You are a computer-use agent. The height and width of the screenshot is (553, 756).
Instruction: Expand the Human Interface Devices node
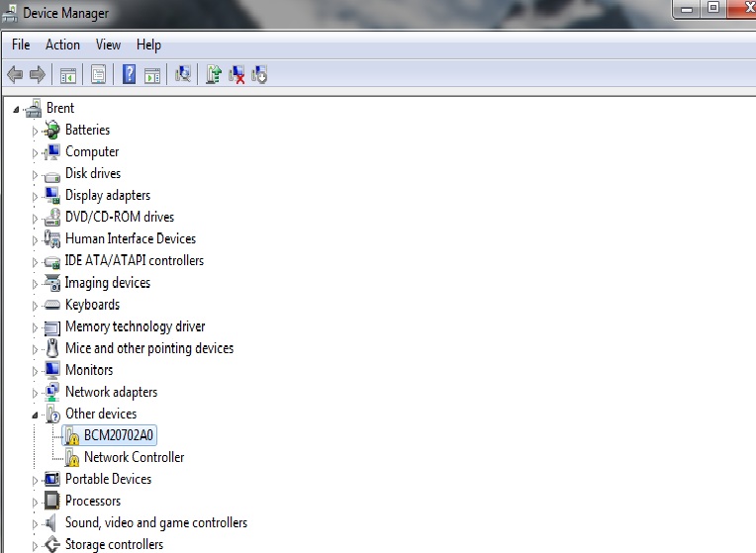point(35,240)
